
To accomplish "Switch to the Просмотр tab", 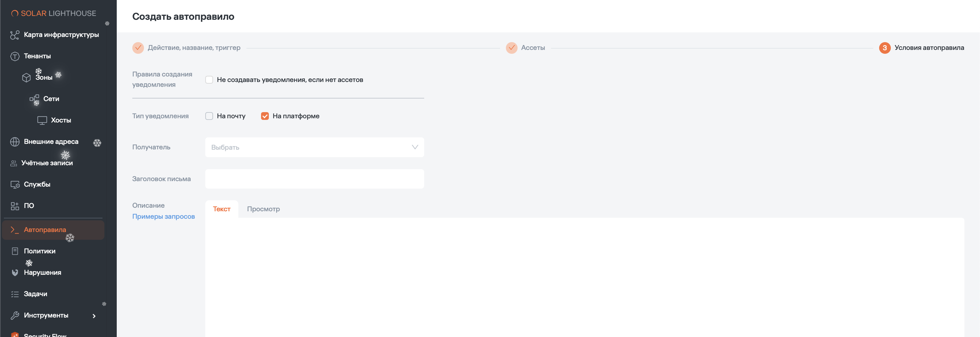I will click(x=263, y=209).
